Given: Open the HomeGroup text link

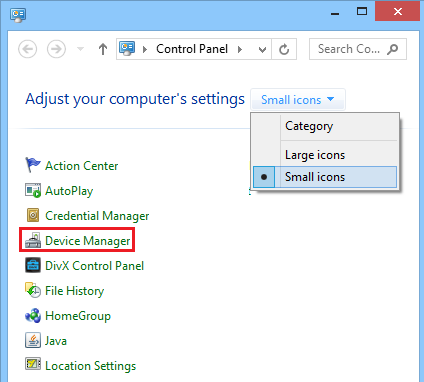Looking at the screenshot, I should pyautogui.click(x=78, y=316).
